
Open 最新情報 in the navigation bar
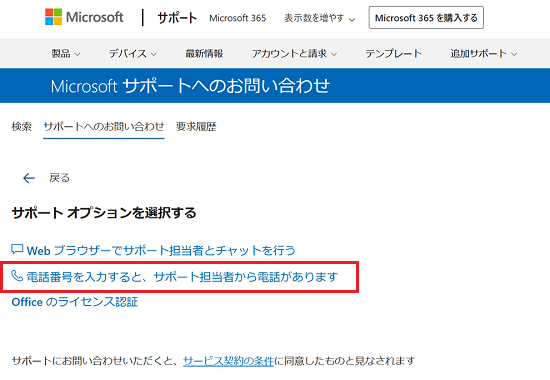pos(204,54)
